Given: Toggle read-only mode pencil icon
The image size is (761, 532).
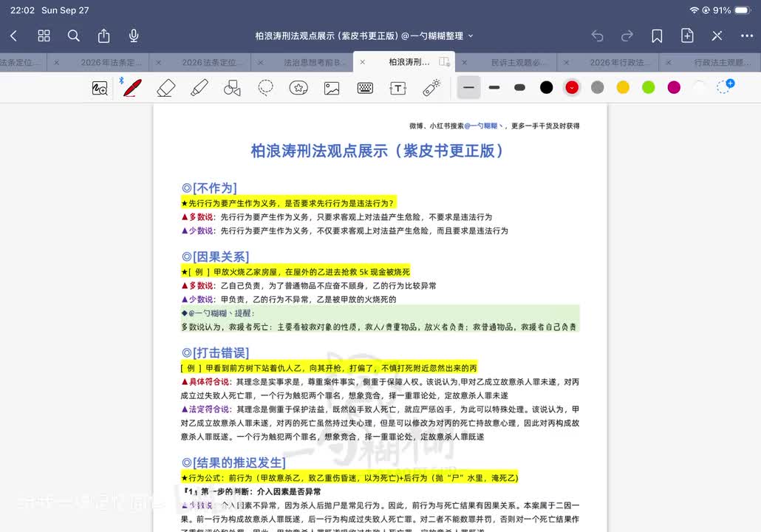Looking at the screenshot, I should [x=717, y=35].
